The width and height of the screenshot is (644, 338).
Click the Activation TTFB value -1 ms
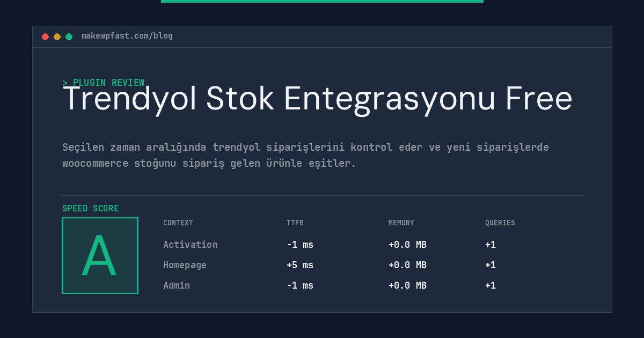300,245
